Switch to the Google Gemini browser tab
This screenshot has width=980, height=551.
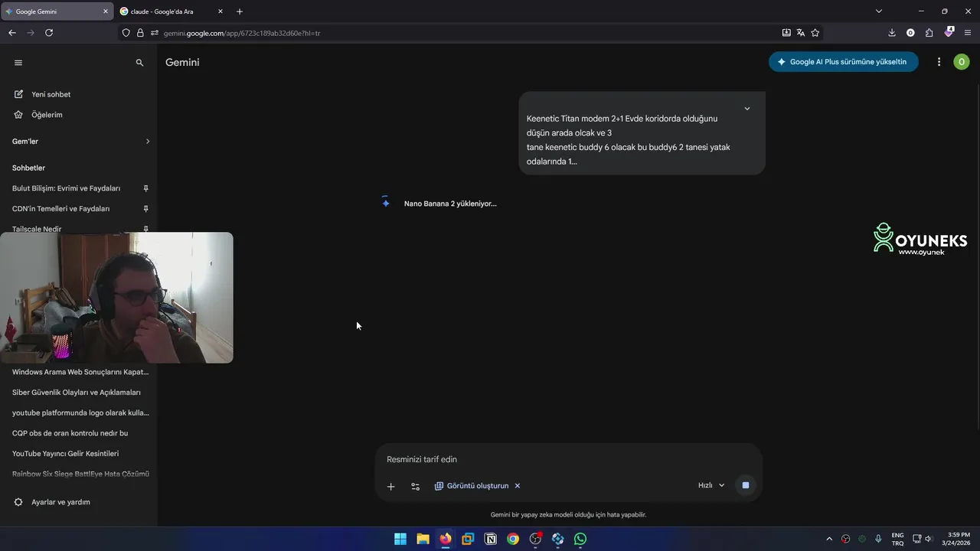click(57, 11)
